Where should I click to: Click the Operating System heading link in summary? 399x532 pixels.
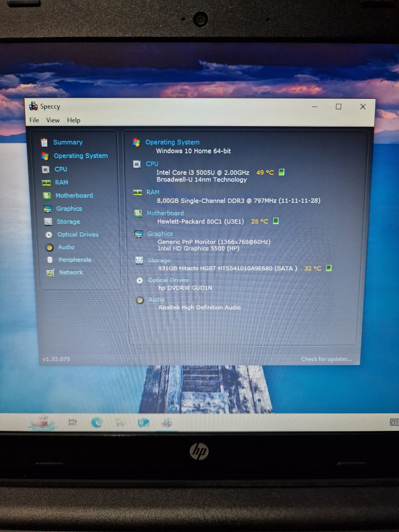(x=172, y=142)
